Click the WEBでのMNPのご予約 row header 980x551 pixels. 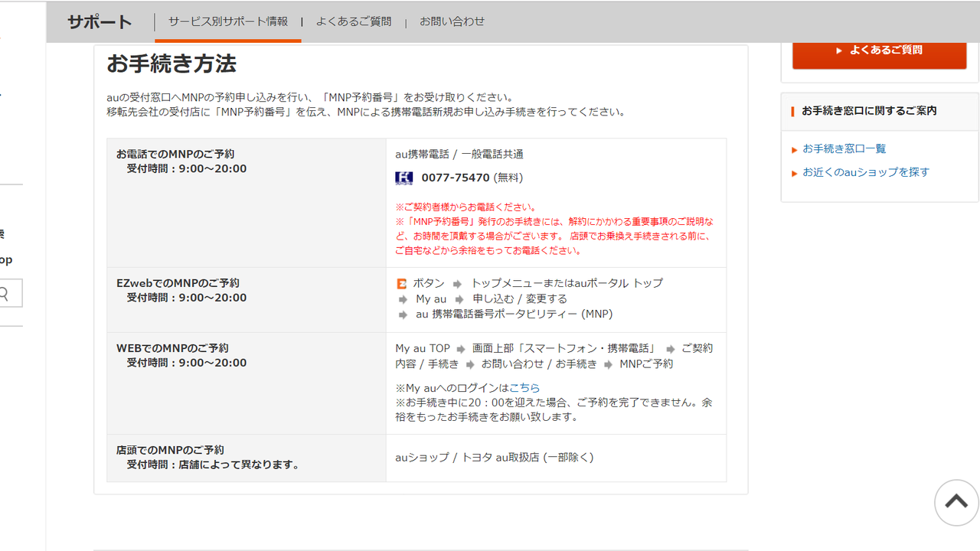pyautogui.click(x=247, y=383)
